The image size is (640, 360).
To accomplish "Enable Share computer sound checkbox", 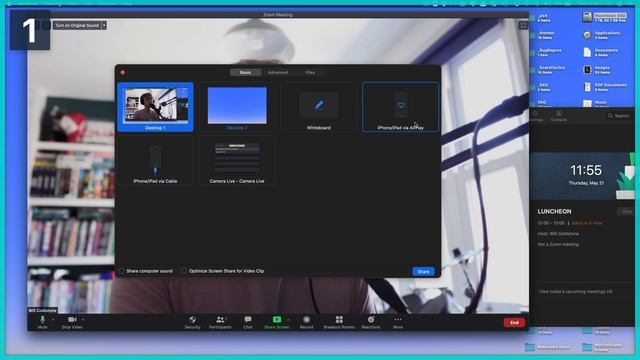I will (122, 271).
